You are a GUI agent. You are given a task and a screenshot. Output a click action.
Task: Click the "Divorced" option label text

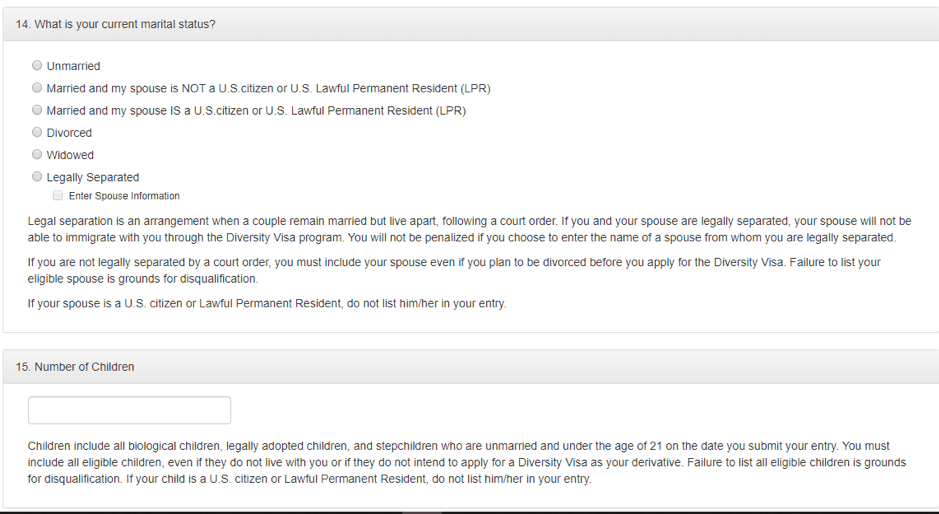click(x=69, y=132)
